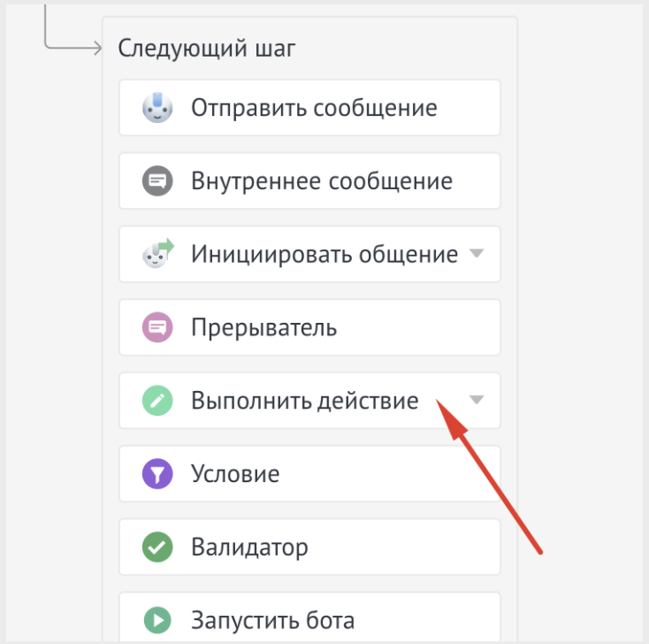Click the robot icon beside Отправить сообщение
Screen dimensions: 649x644
click(x=157, y=108)
